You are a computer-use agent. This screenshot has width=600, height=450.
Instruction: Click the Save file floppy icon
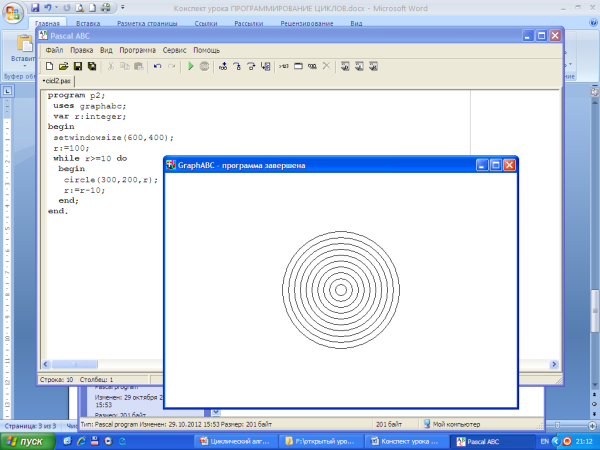(x=77, y=67)
